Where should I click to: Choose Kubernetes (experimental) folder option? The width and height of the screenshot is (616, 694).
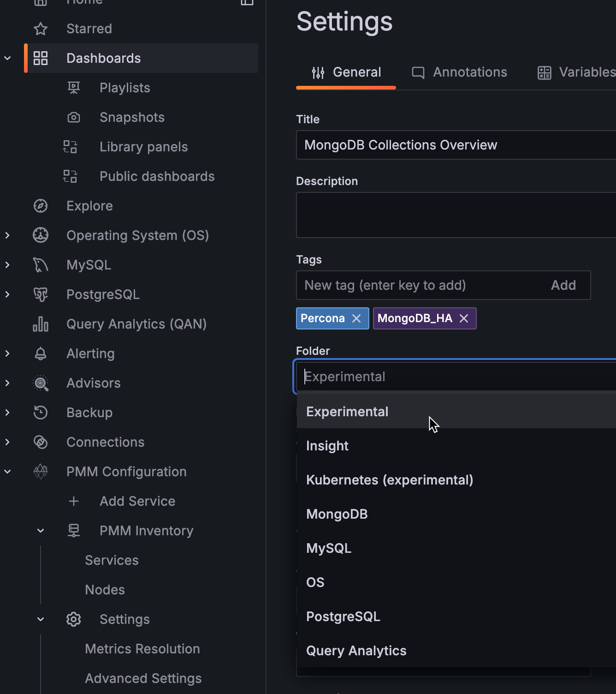(456, 480)
